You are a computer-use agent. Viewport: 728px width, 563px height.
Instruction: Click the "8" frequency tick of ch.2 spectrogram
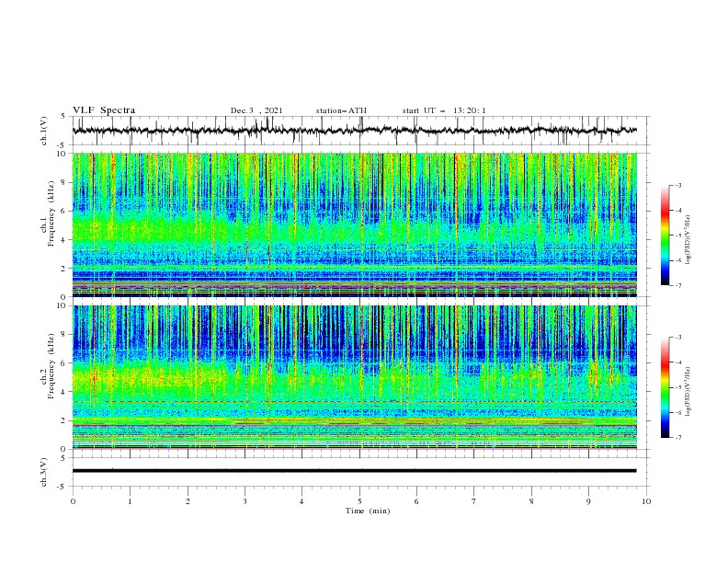[65, 334]
